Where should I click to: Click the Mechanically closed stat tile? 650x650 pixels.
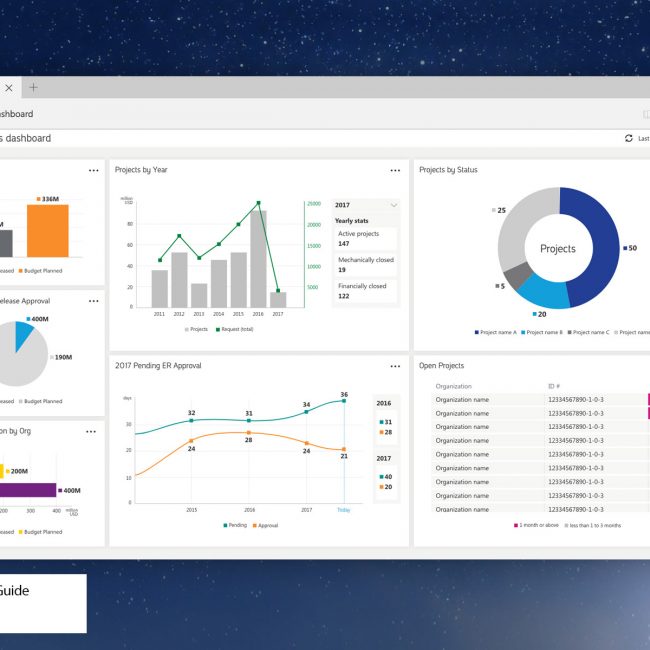365,265
